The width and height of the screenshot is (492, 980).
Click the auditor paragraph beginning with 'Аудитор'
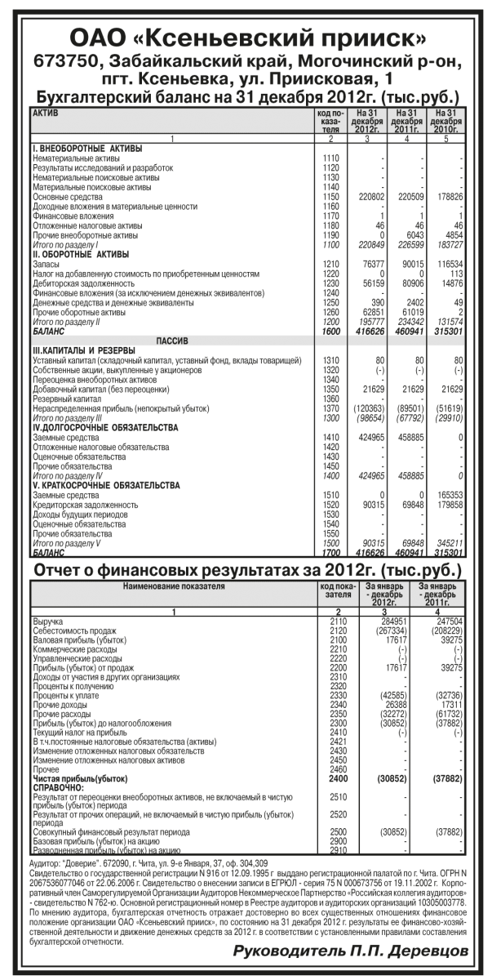[246, 898]
